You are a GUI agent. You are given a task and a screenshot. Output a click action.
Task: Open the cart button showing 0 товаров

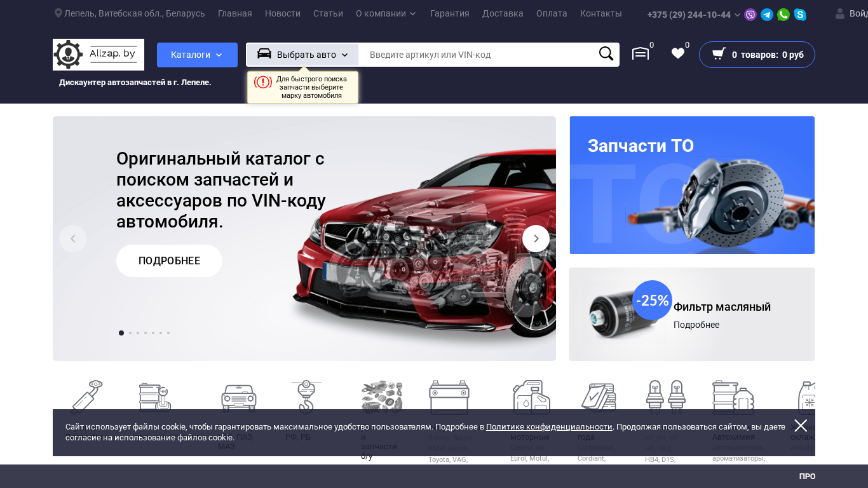coord(757,55)
